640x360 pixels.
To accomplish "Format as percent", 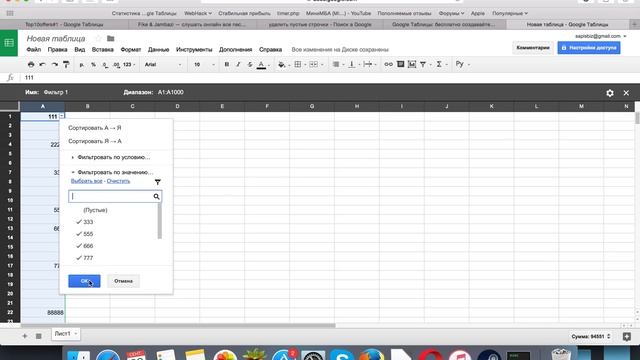I will (93, 64).
